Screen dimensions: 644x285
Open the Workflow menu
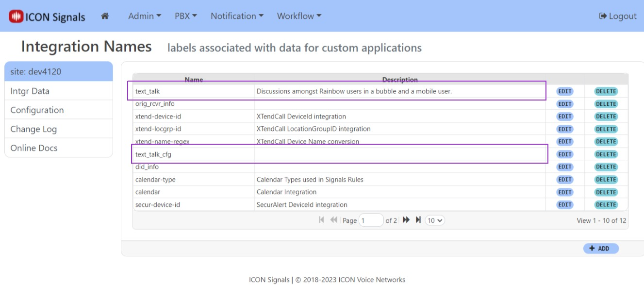point(299,16)
